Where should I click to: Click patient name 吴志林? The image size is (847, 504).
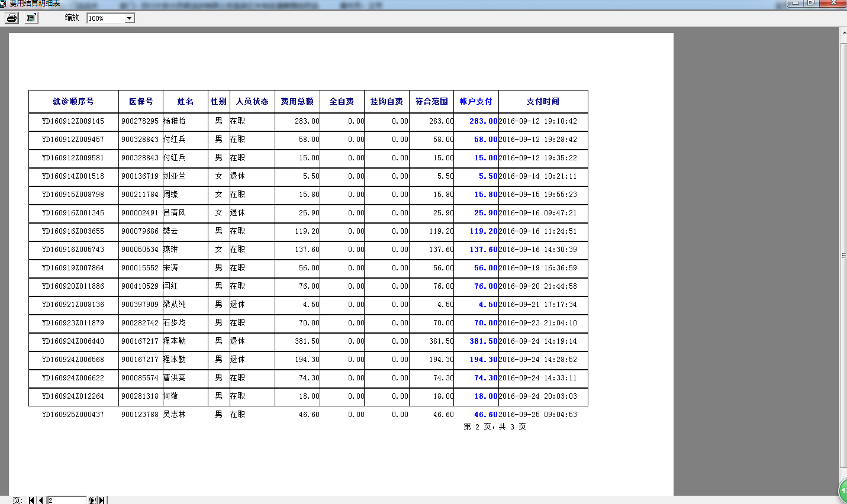(175, 414)
